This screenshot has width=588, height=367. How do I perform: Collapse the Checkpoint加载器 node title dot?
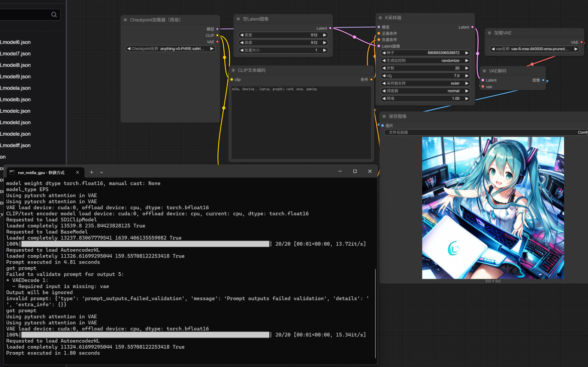tap(125, 20)
